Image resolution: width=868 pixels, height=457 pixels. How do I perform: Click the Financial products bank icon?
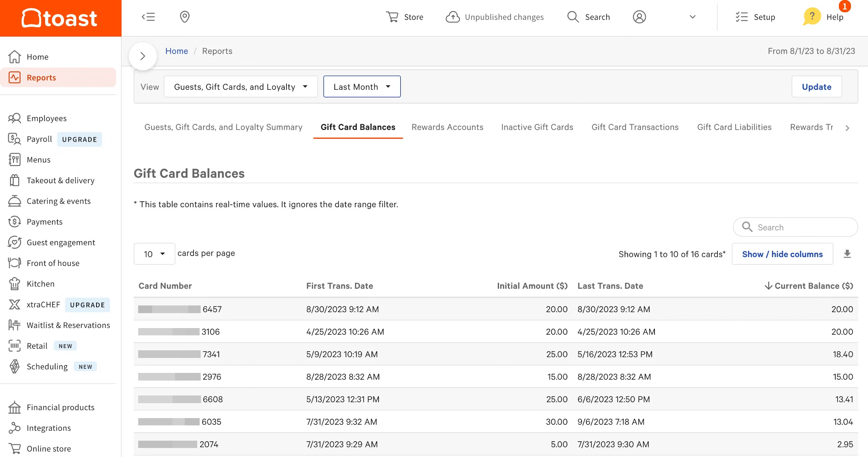(15, 407)
